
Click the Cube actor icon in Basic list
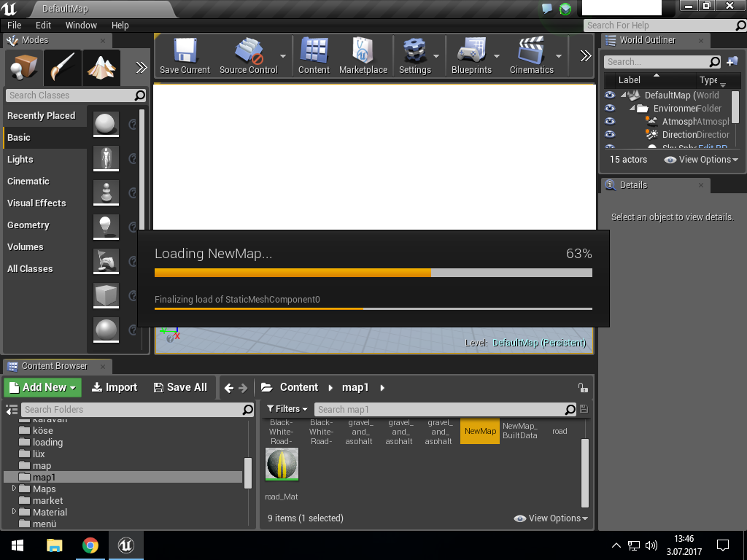click(x=106, y=295)
